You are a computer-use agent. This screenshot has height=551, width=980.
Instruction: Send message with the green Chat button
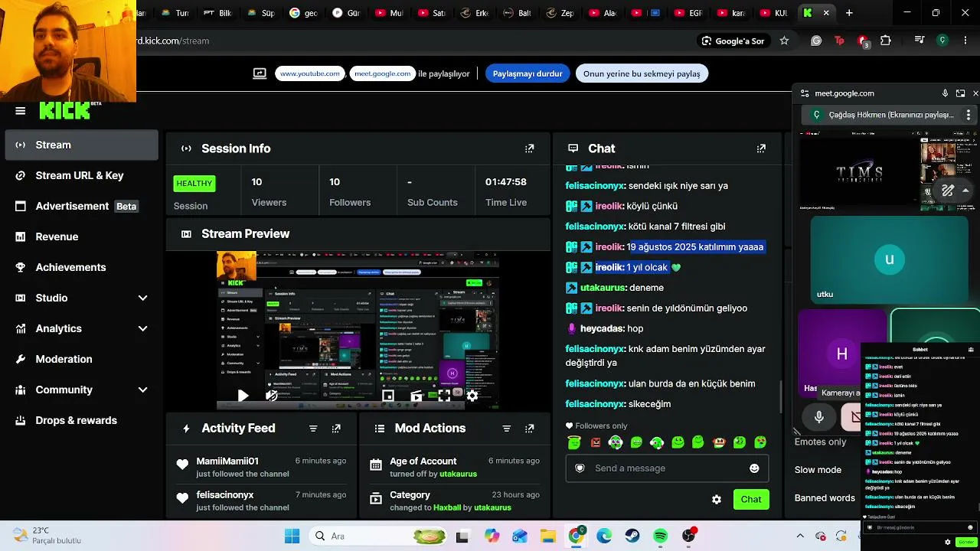[751, 500]
